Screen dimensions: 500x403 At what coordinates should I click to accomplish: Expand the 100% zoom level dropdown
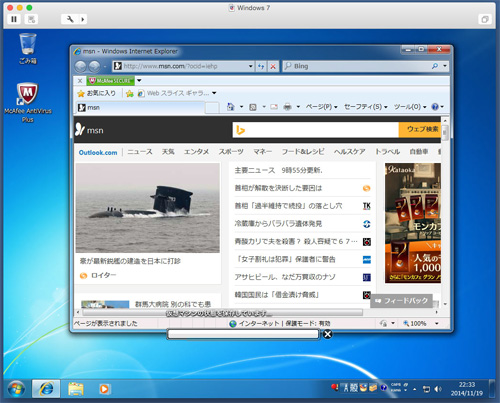(437, 323)
